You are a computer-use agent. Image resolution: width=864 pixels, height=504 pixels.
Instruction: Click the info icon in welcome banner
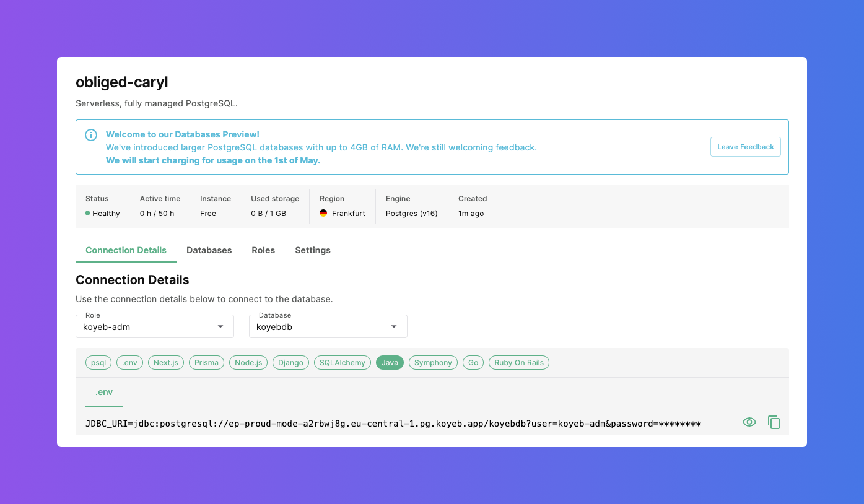(x=91, y=135)
